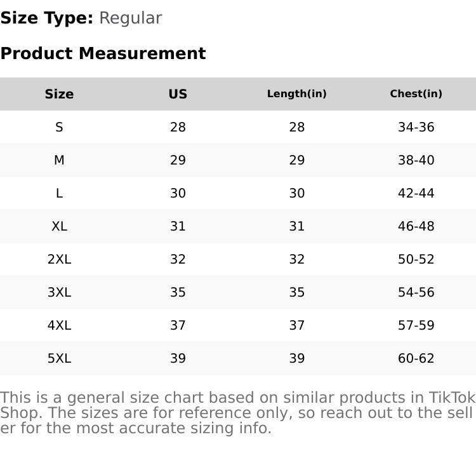Screen dimensions: 476x451
Task: Click the 5XL size row label
Action: (59, 358)
